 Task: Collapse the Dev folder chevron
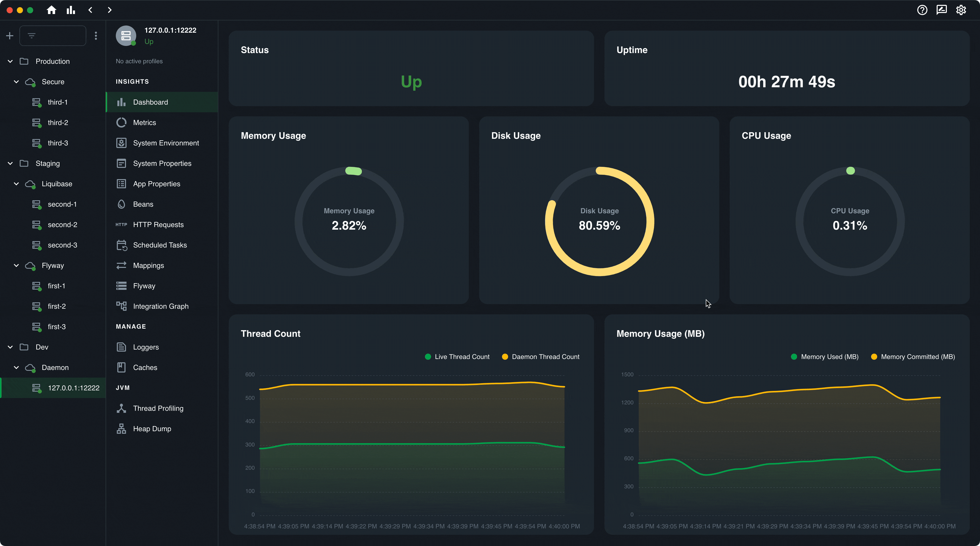pyautogui.click(x=10, y=347)
